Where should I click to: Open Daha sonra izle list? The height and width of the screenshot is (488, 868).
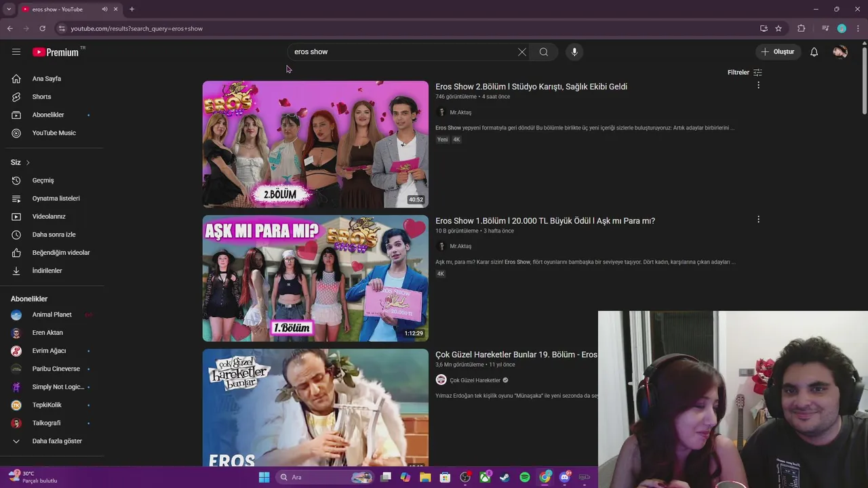point(53,235)
